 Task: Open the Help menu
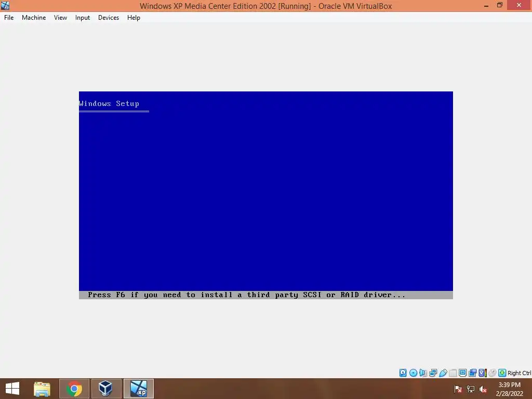click(134, 18)
